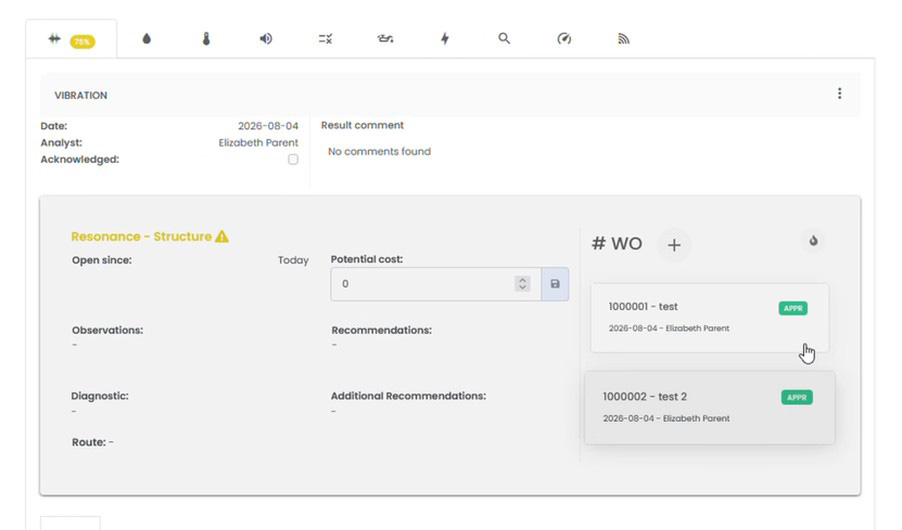Click the # WO heading
Screen dimensions: 902x530
click(x=617, y=243)
